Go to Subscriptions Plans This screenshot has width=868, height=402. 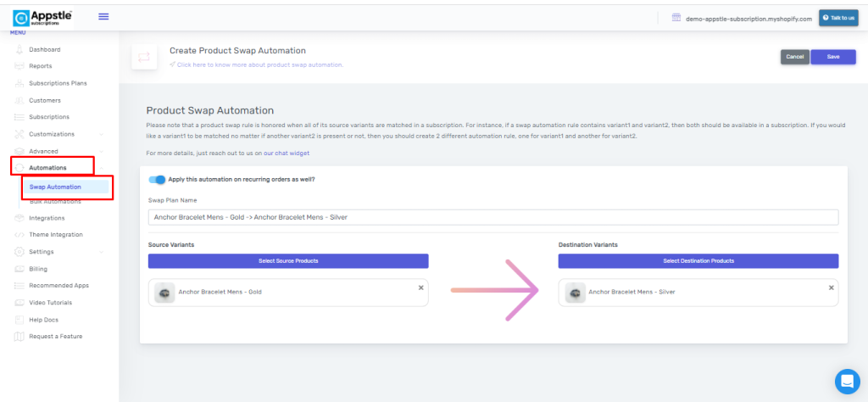click(x=58, y=84)
